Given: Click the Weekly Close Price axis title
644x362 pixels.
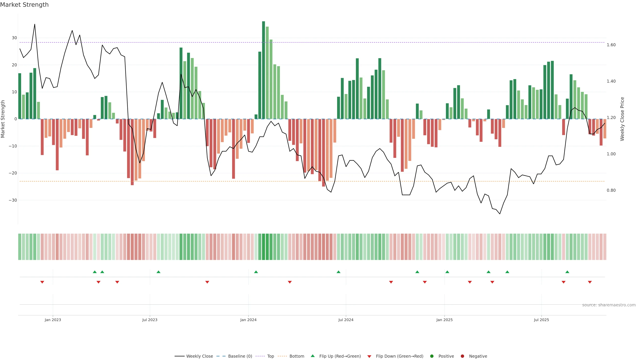Looking at the screenshot, I should click(x=622, y=119).
